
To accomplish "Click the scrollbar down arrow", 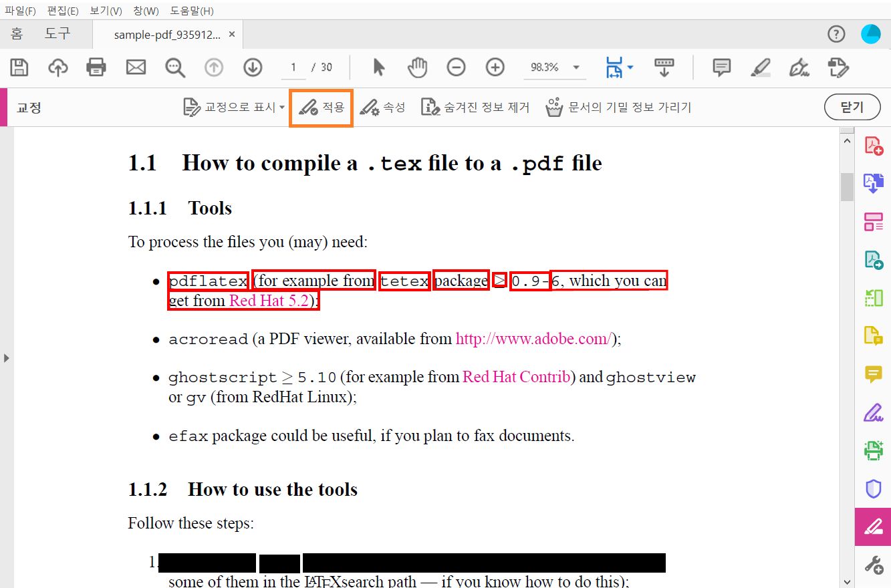I will (847, 582).
